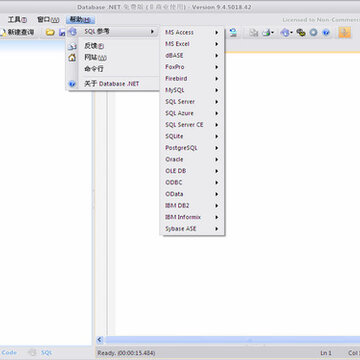Screen dimensions: 360x360
Task: Click the Ready status bar text
Action: (x=126, y=353)
